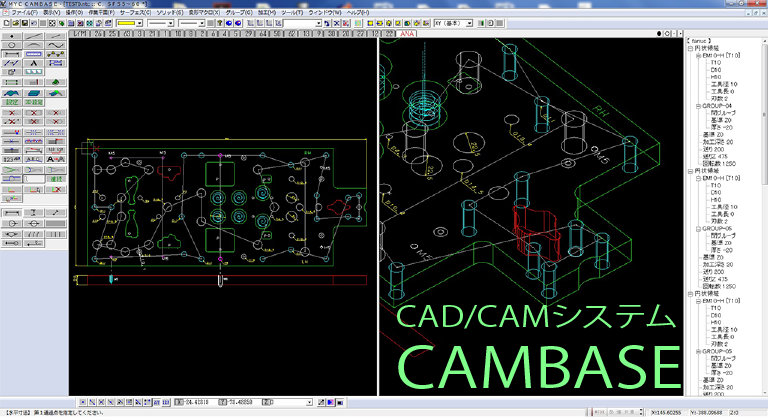Open the サーフェス(C) surface menu
Image resolution: width=768 pixels, height=417 pixels.
coord(136,12)
